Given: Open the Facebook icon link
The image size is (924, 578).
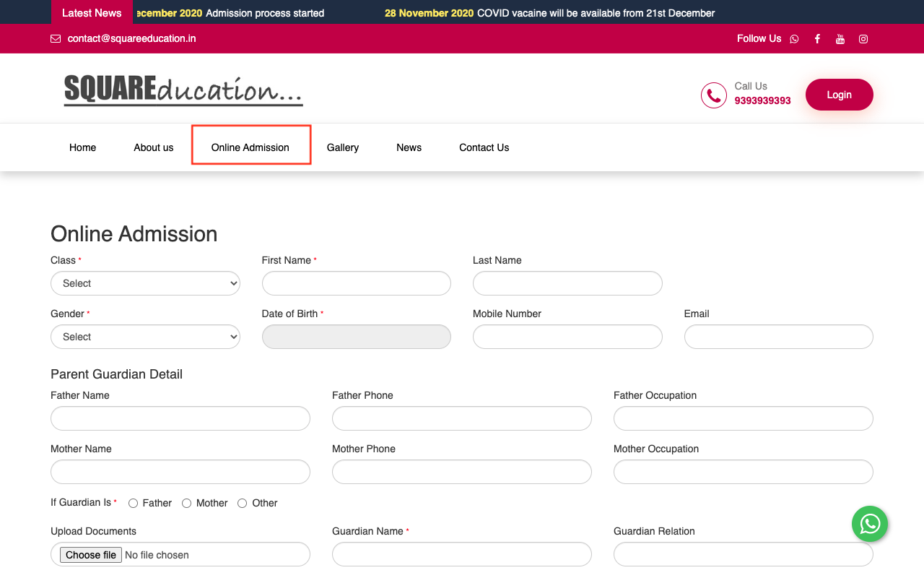Looking at the screenshot, I should (817, 39).
